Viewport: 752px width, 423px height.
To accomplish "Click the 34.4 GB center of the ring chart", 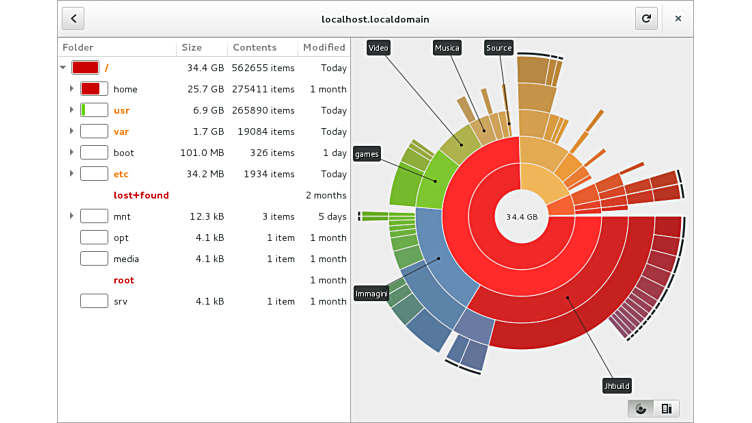I will (x=521, y=216).
